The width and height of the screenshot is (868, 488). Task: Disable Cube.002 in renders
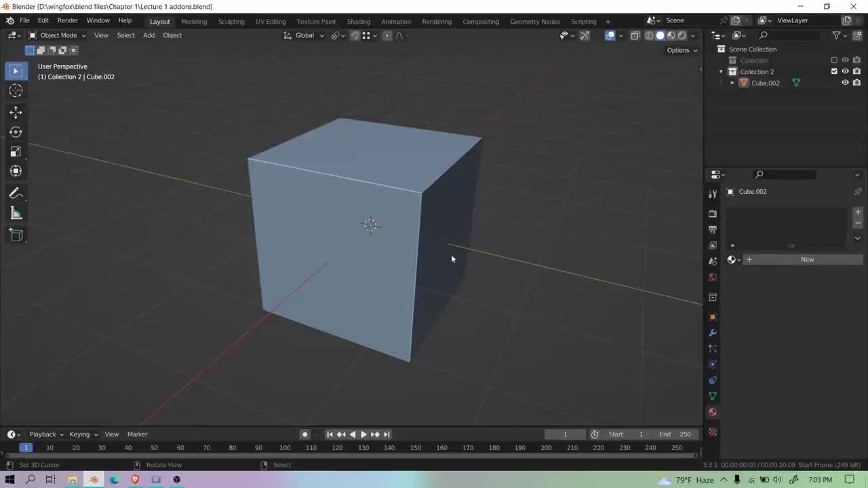[856, 83]
